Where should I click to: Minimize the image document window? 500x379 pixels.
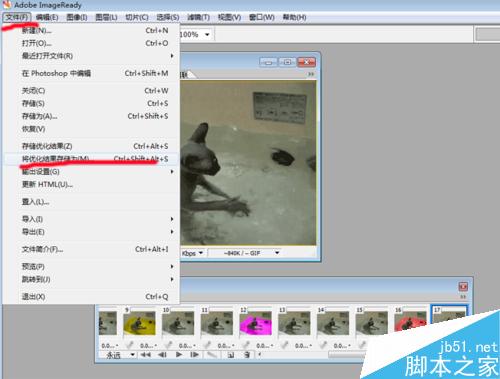tap(268, 62)
